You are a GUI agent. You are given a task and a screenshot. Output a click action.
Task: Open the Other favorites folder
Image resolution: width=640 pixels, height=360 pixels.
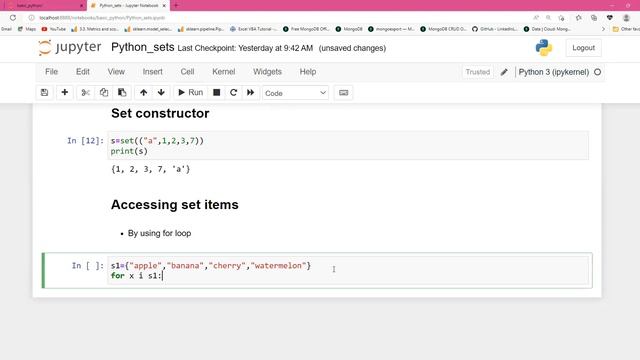(x=626, y=29)
